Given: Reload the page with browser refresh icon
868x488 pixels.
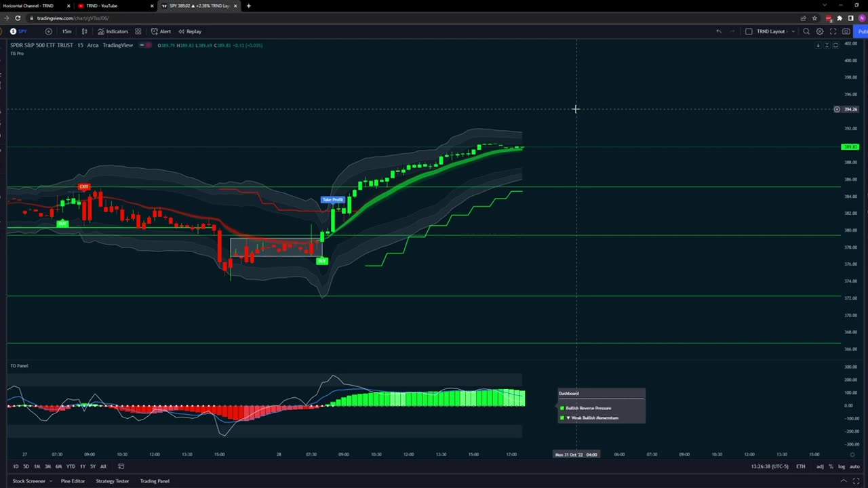Looking at the screenshot, I should [x=17, y=18].
